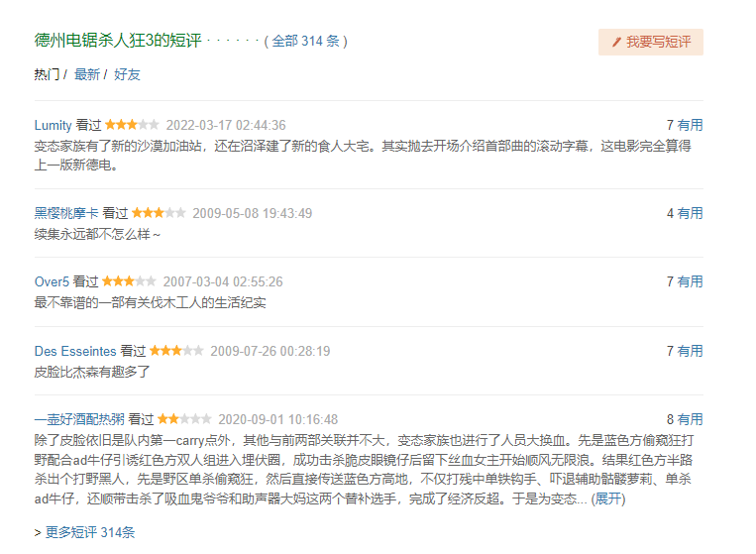
Task: Mark Lumity's review as 有用
Action: [x=691, y=125]
